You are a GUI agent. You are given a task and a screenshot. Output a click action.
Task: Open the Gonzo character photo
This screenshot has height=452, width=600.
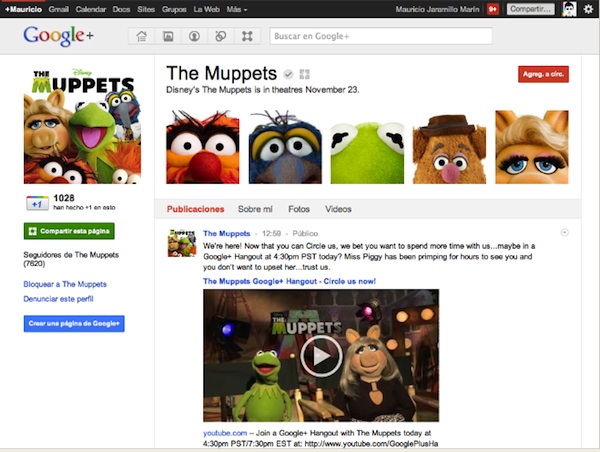click(285, 147)
